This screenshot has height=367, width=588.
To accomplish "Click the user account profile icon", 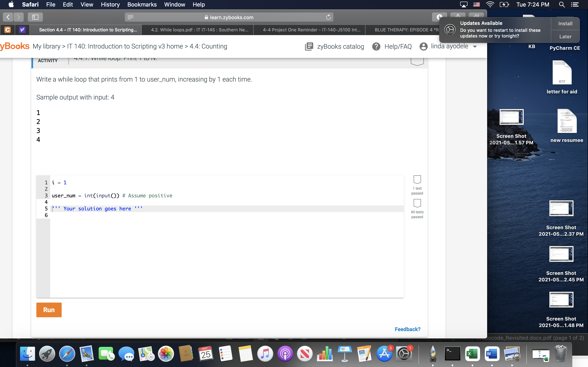I will [423, 46].
